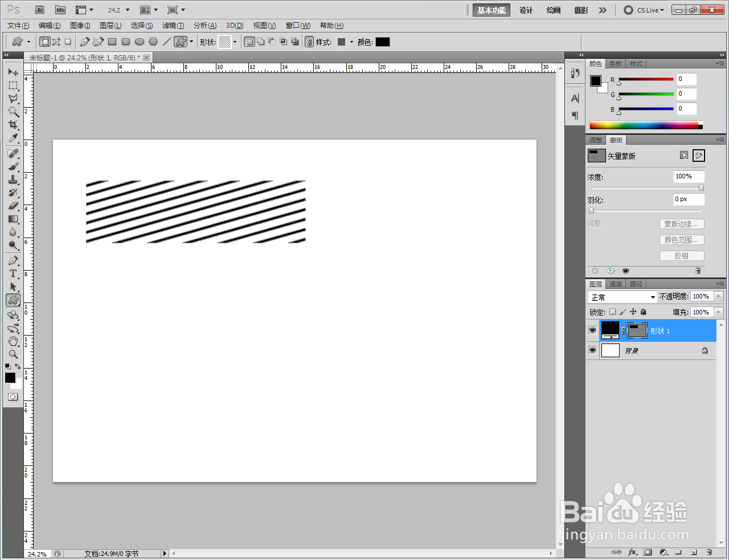Select the Dodge tool
The width and height of the screenshot is (729, 560).
point(13,245)
